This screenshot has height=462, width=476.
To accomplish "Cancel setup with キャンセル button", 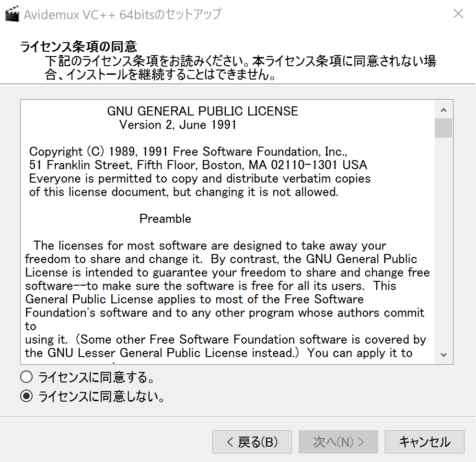I will 424,442.
